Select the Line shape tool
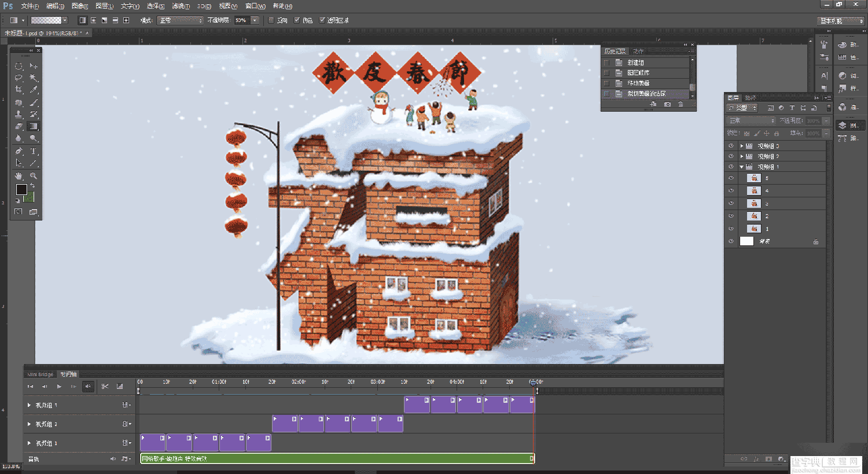This screenshot has height=474, width=868. pyautogui.click(x=34, y=163)
